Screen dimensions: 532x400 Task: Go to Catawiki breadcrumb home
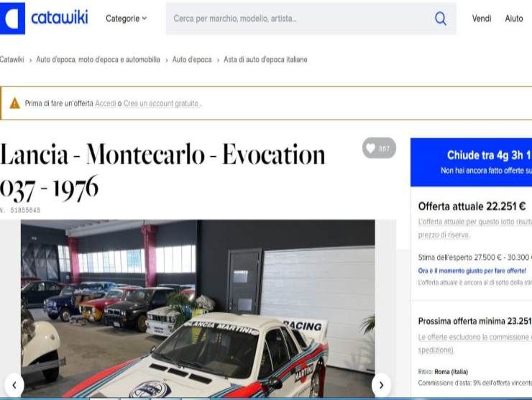point(12,60)
